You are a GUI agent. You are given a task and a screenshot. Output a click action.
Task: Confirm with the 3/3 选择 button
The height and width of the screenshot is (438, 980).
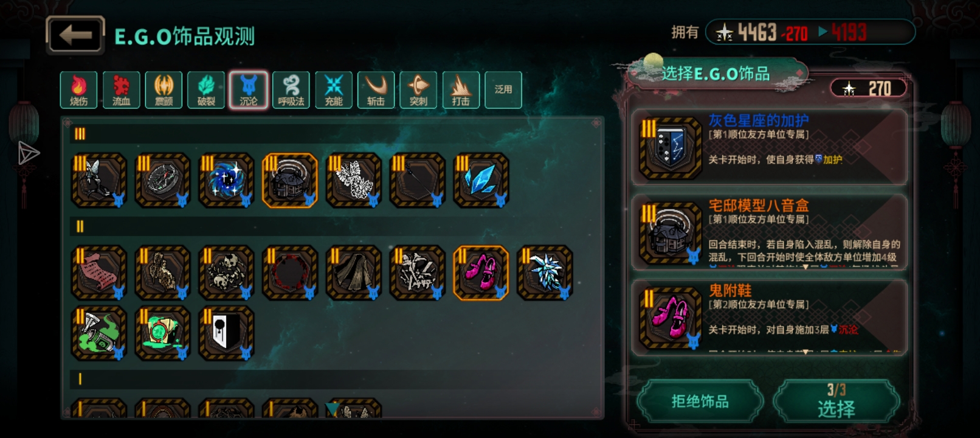(837, 401)
